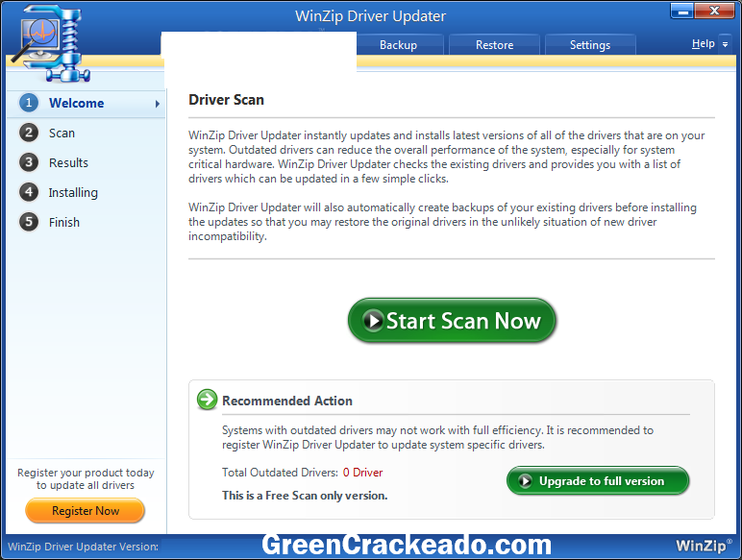
Task: Select the Welcome step in sidebar
Action: click(x=87, y=103)
